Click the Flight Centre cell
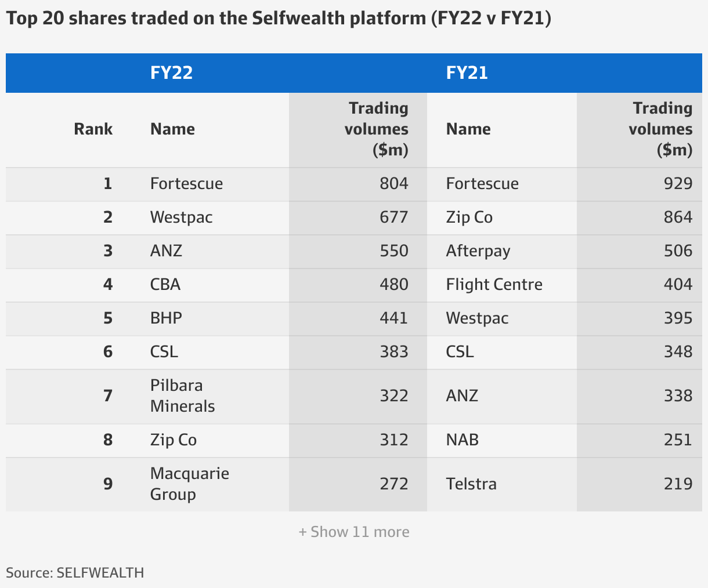The height and width of the screenshot is (588, 708). tap(494, 285)
